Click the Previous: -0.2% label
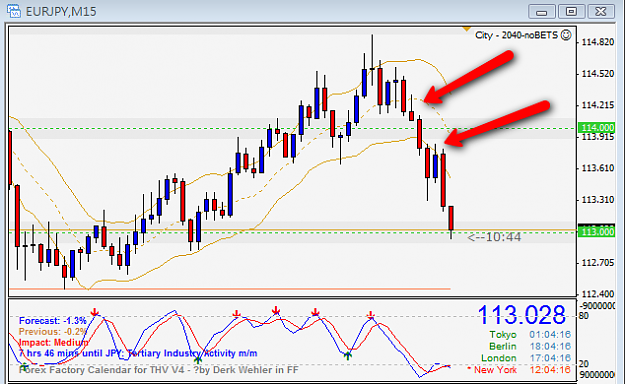The width and height of the screenshot is (625, 384). pyautogui.click(x=52, y=332)
